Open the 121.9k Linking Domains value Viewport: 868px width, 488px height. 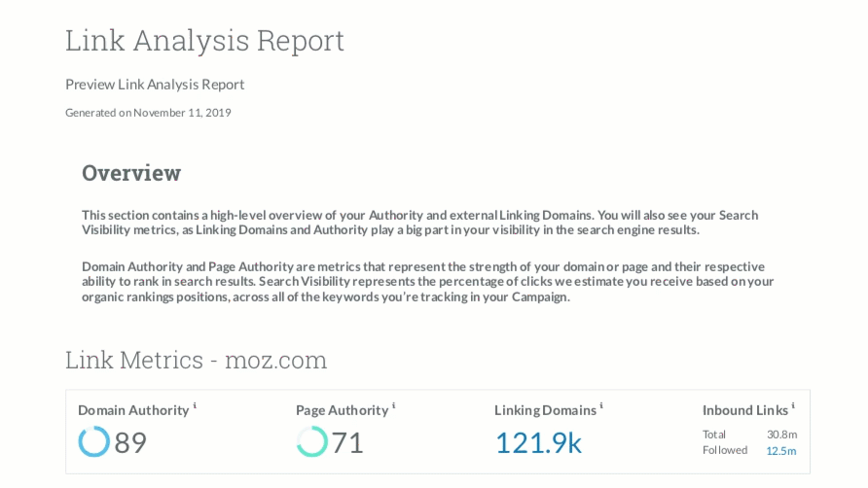pyautogui.click(x=538, y=443)
